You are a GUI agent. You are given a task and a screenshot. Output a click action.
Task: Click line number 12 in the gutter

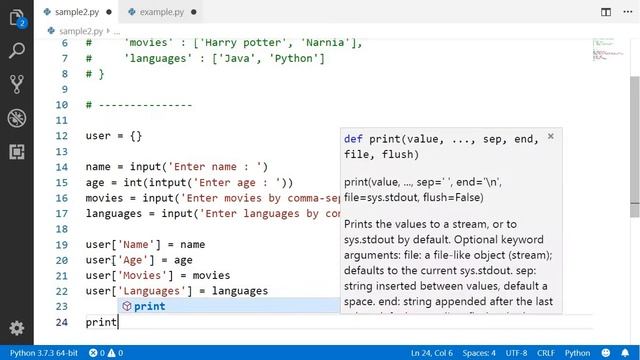[x=62, y=136]
